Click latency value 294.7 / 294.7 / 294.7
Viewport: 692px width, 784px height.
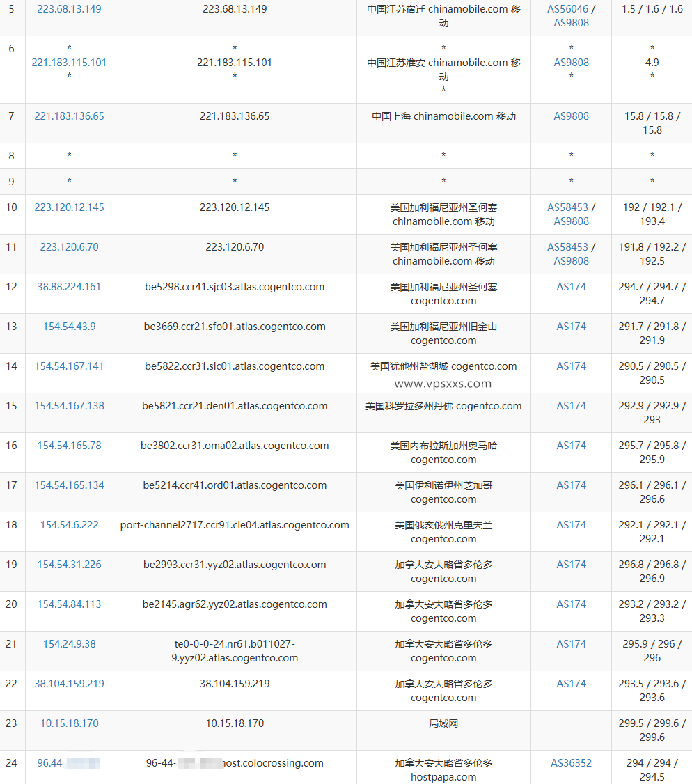click(x=652, y=294)
